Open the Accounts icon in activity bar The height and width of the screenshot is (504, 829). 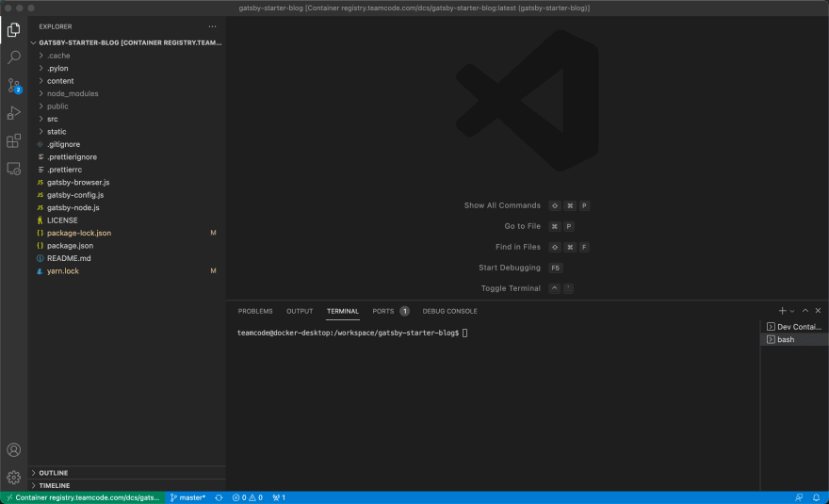[x=14, y=450]
